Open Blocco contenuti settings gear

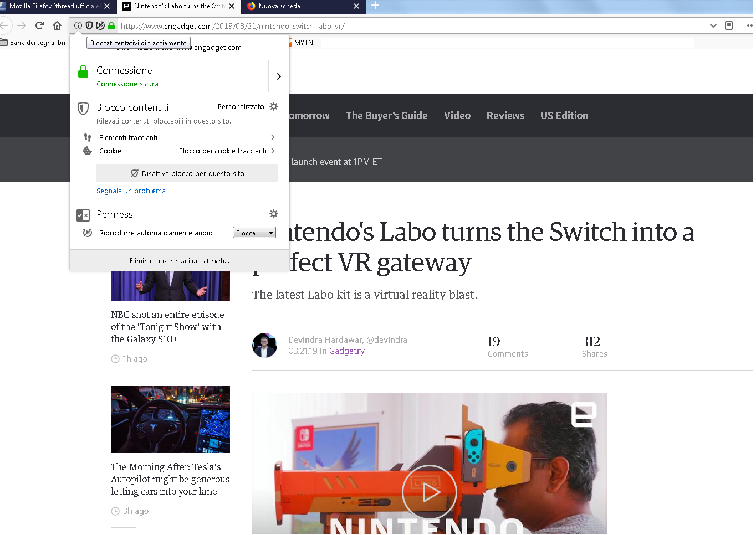274,106
